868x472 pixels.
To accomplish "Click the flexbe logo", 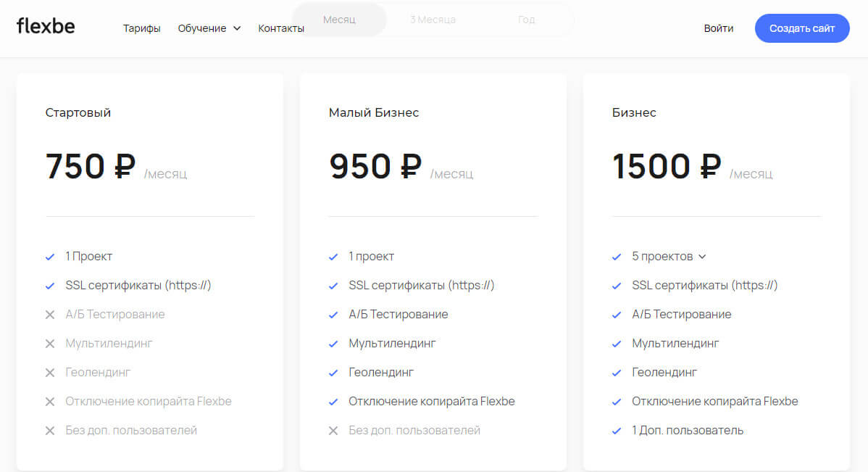I will pos(46,27).
